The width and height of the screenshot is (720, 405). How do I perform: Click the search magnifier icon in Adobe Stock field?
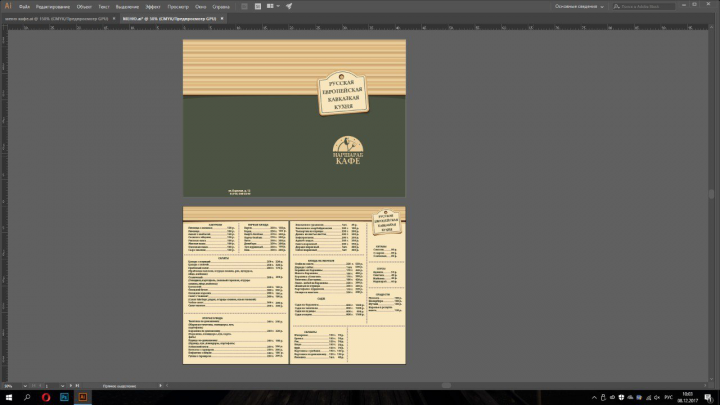(x=617, y=6)
